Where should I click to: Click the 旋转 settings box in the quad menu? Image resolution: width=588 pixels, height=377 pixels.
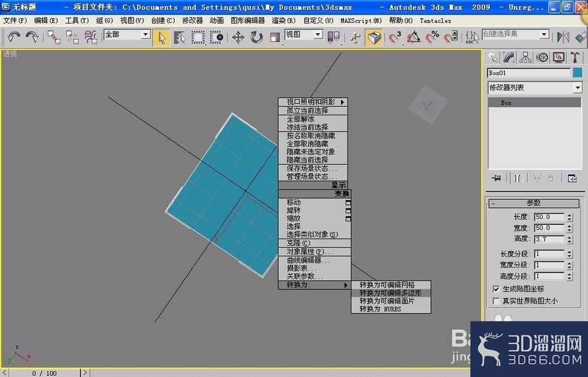pos(348,211)
